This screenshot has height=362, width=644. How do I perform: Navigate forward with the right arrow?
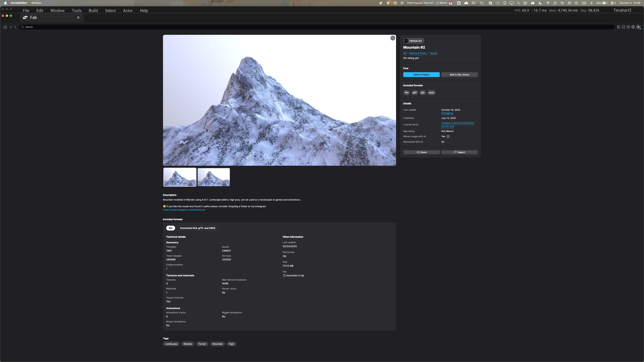pyautogui.click(x=15, y=27)
